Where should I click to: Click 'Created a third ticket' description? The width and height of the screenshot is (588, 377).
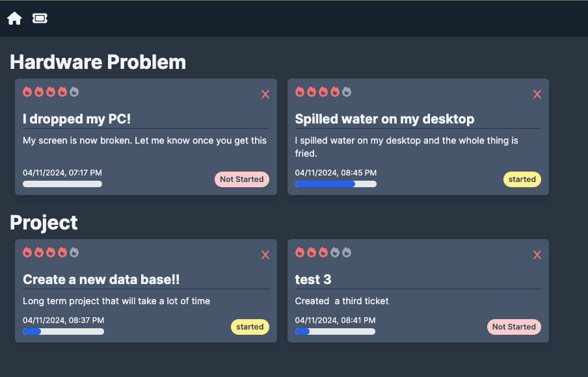(341, 301)
